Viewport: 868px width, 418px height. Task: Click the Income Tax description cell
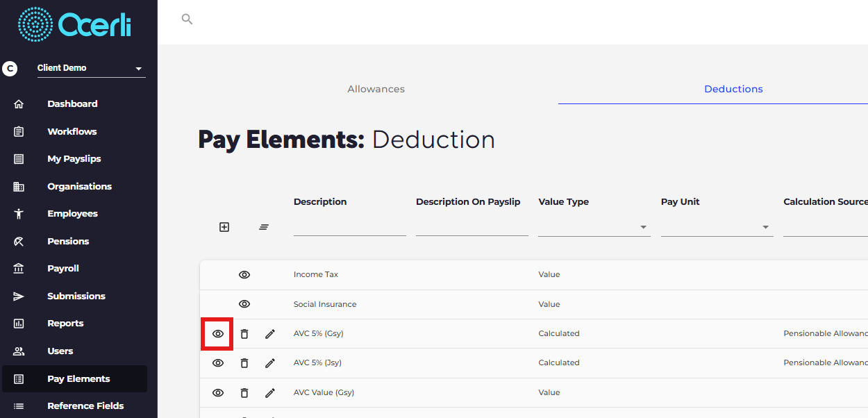click(316, 275)
